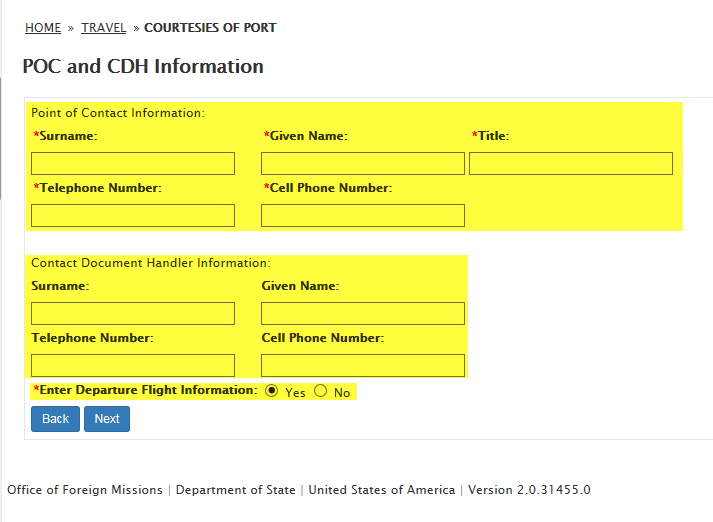This screenshot has height=522, width=713.
Task: Click the Document Handler Surname field
Action: pos(133,314)
